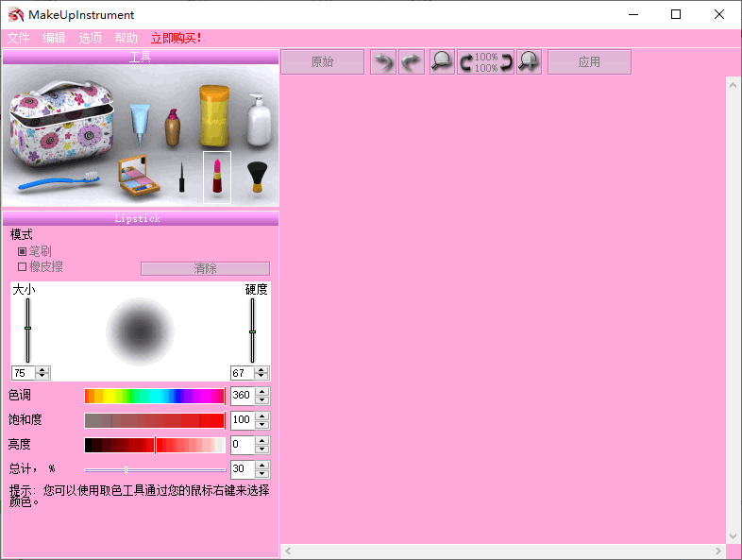Open the 选项 menu
This screenshot has height=560, width=742.
pyautogui.click(x=90, y=38)
